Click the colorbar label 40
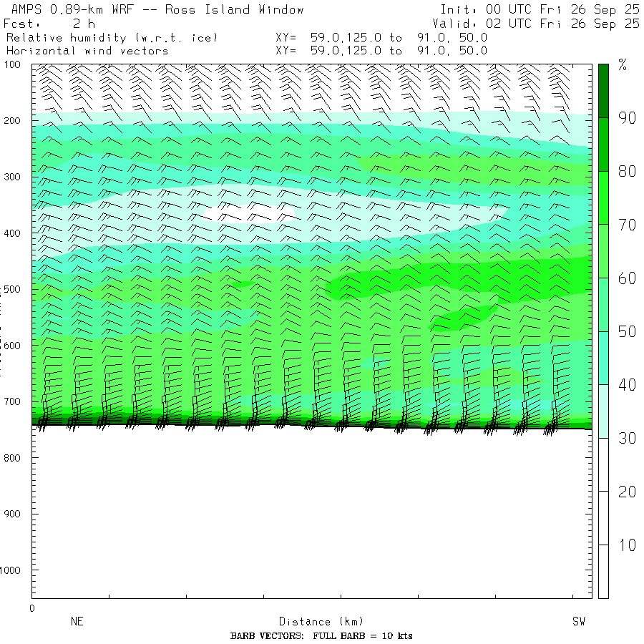The height and width of the screenshot is (644, 644). tap(627, 385)
